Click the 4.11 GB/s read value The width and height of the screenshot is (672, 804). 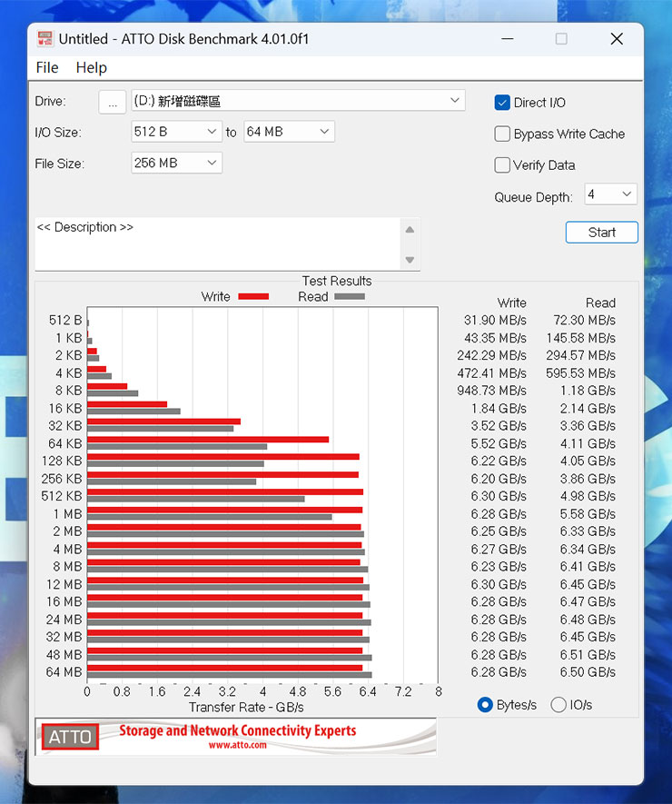(x=588, y=443)
